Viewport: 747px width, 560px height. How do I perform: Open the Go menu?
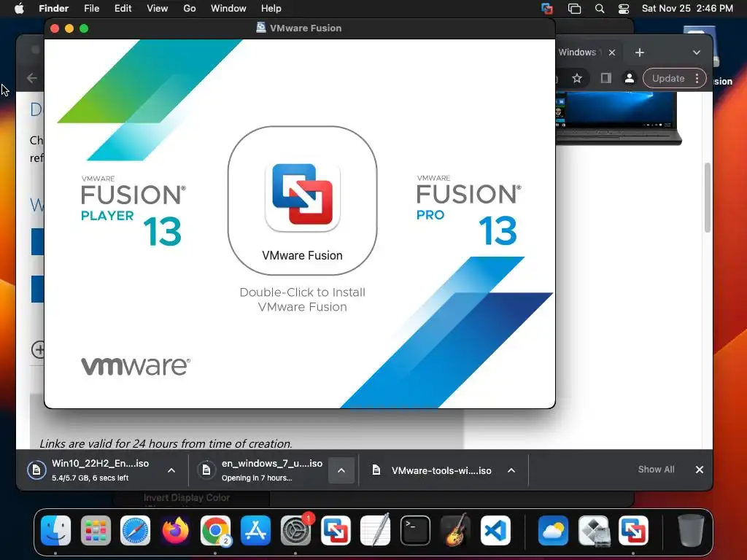pos(190,9)
